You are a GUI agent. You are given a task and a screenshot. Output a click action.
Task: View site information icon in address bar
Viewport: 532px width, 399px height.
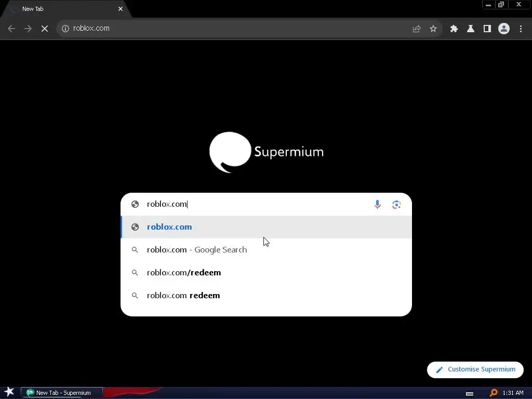[65, 29]
